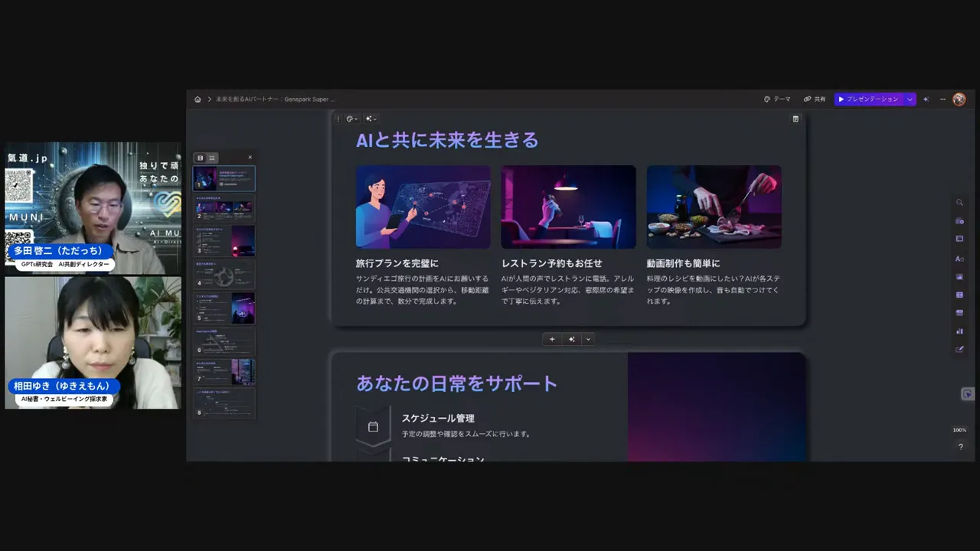Open the search icon in the right sidebar
Viewport: 980px width, 551px height.
tap(959, 202)
